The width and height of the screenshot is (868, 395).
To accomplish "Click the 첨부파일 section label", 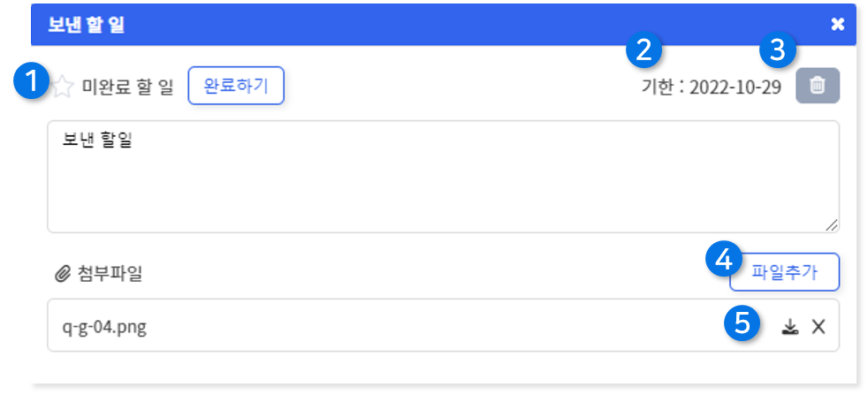I will point(110,274).
